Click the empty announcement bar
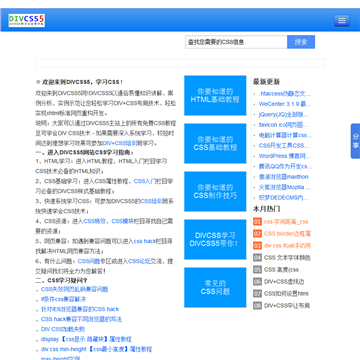Viewport: 360px width, 360px height. click(180, 63)
